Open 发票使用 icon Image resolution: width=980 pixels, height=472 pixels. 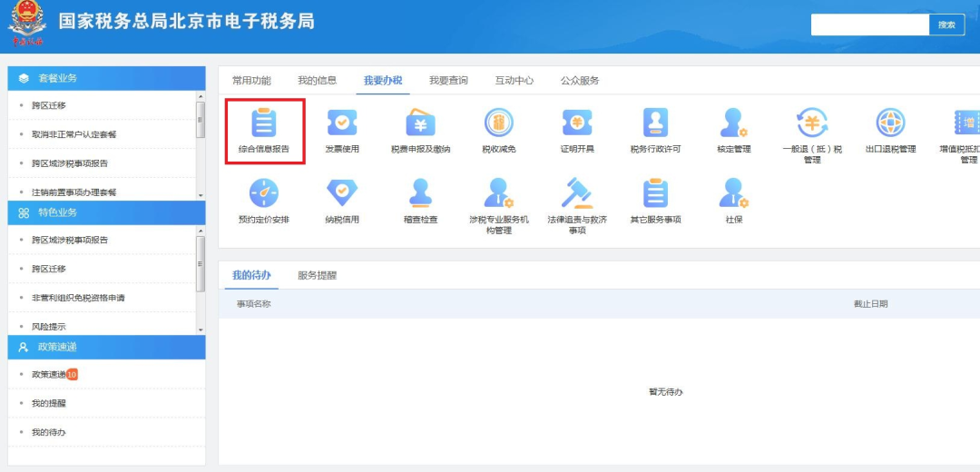pos(342,123)
